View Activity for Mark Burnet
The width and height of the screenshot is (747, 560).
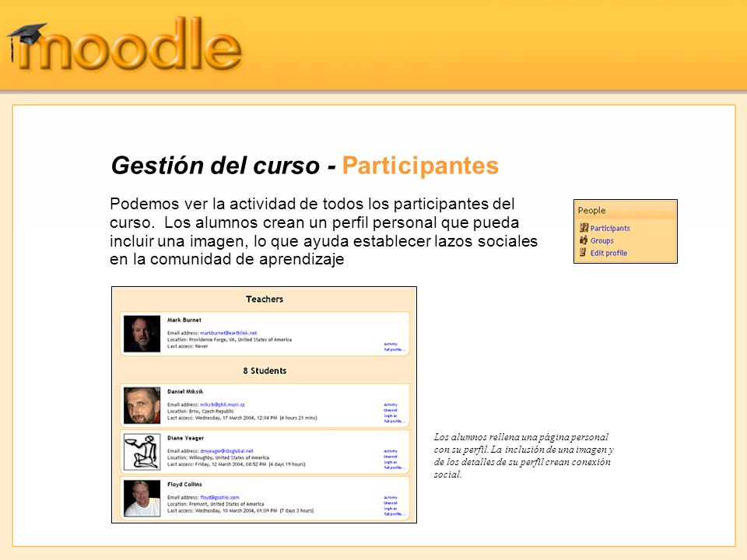pyautogui.click(x=390, y=344)
